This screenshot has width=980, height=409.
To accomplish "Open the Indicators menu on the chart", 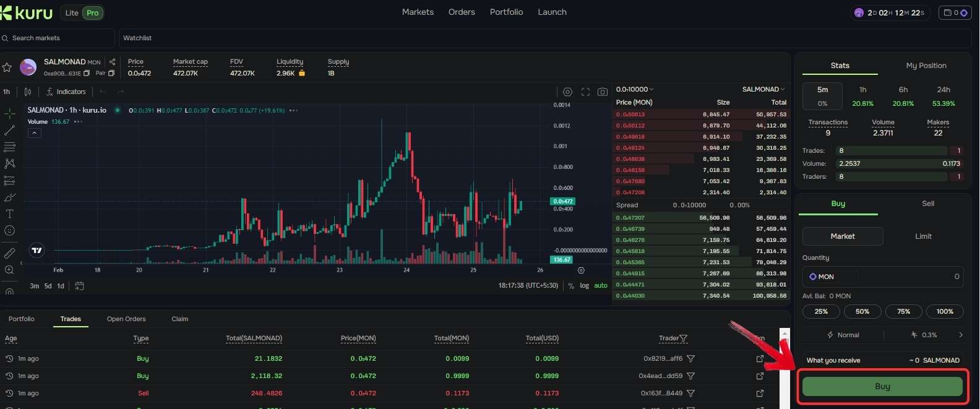I will point(66,92).
